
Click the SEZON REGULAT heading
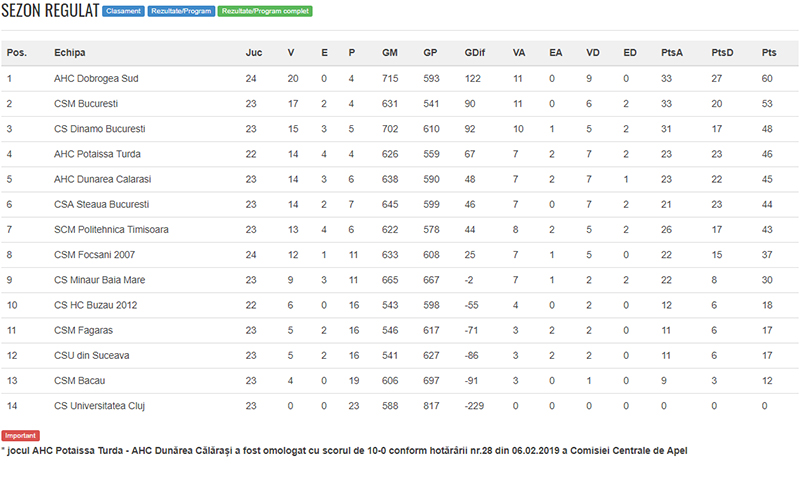[50, 11]
